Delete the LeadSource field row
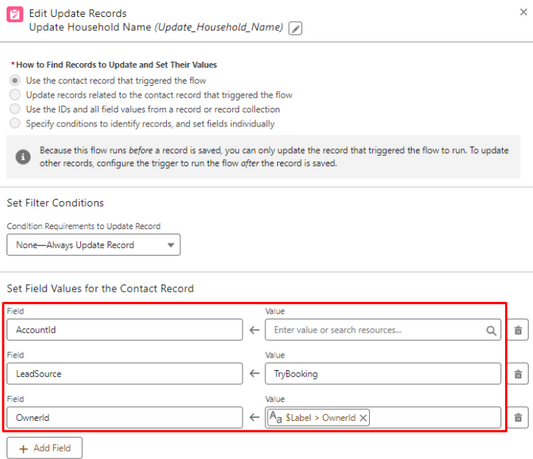533x459 pixels. click(518, 374)
